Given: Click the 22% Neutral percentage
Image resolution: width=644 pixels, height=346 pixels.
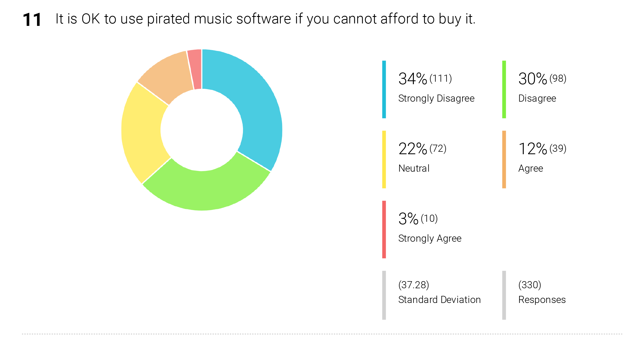Looking at the screenshot, I should click(x=413, y=149).
